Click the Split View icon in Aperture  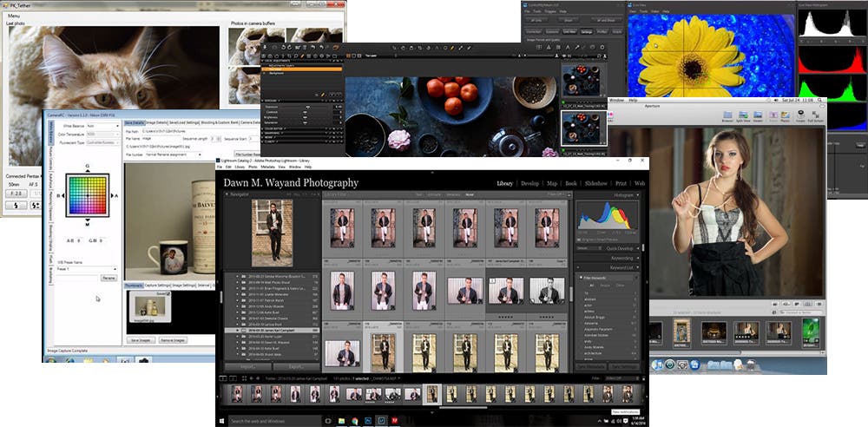click(742, 116)
